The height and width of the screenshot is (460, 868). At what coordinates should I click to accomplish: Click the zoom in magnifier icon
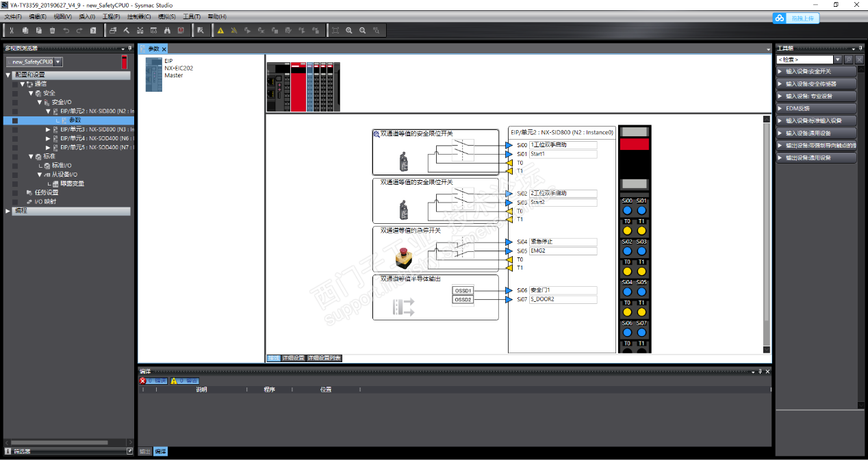[349, 30]
